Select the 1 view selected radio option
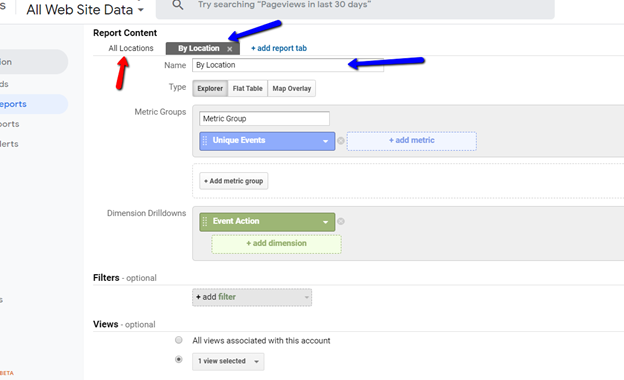 179,359
